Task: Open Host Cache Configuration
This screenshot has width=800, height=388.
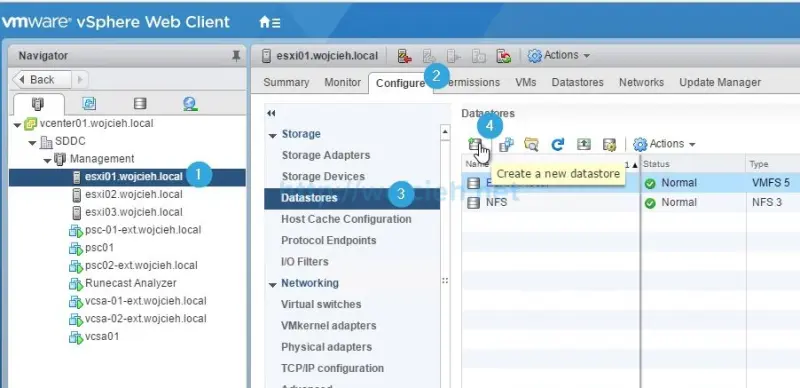Action: click(346, 219)
